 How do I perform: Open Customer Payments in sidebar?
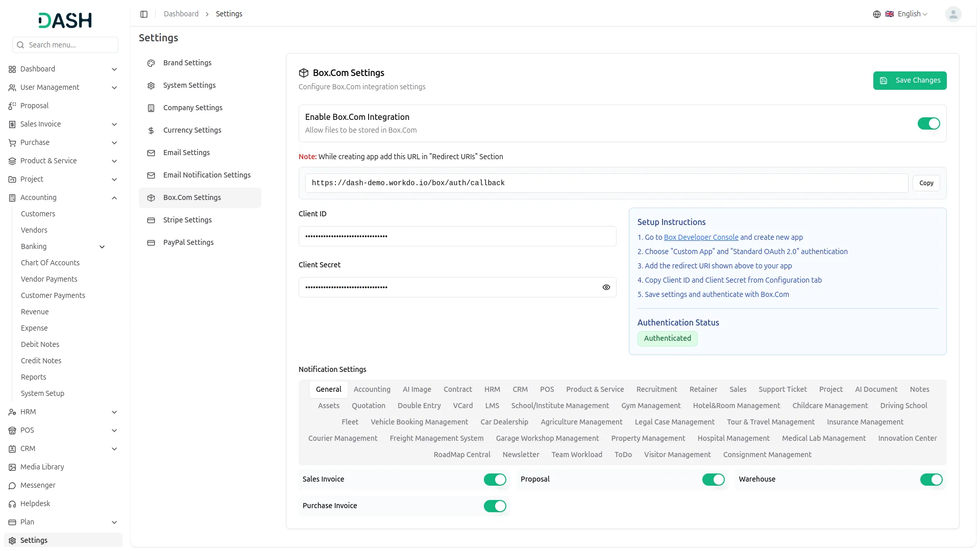[53, 295]
